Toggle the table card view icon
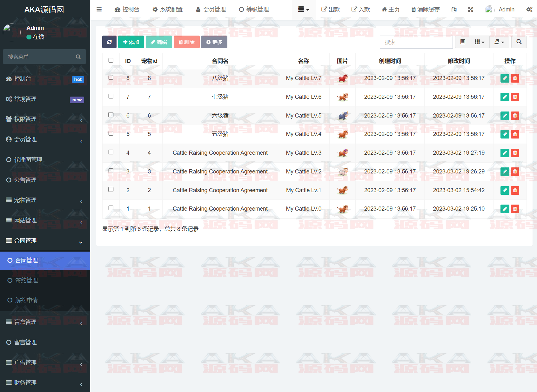Viewport: 537px width, 392px height. 463,42
